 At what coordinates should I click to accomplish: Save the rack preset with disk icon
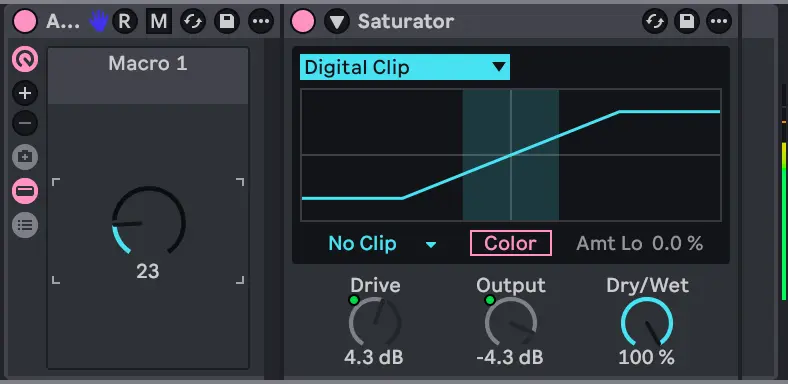(227, 22)
